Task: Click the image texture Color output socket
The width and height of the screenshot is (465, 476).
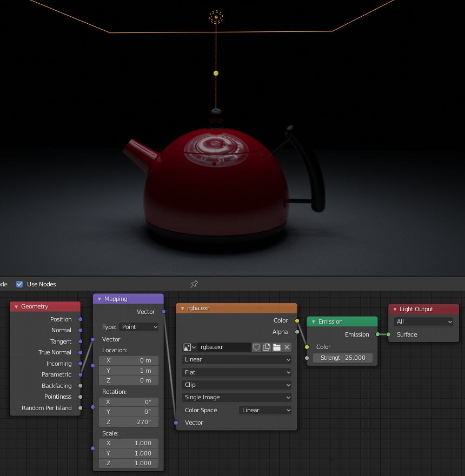Action: [x=297, y=320]
